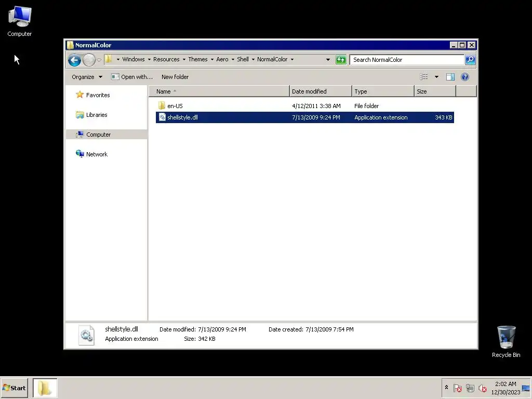The image size is (532, 399).
Task: Click Explorer folder button on taskbar
Action: [x=45, y=388]
